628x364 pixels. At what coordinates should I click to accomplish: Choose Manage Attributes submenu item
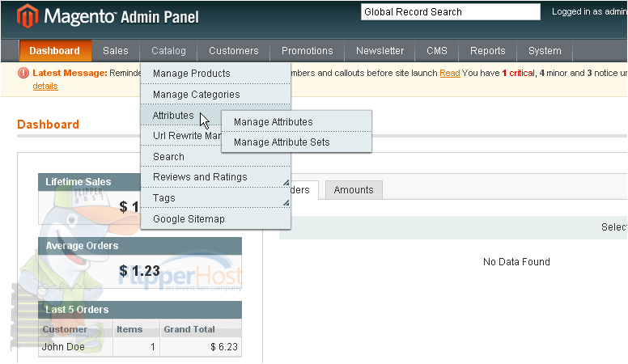(296, 121)
